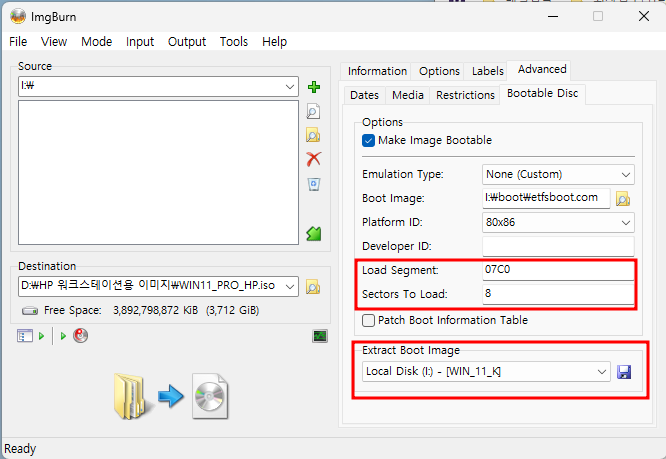Open the File menu
This screenshot has height=459, width=666.
[x=18, y=42]
